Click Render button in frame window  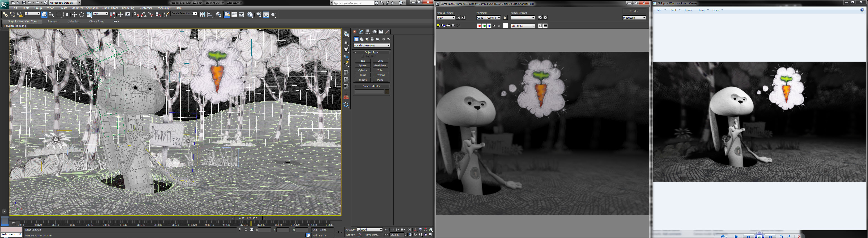(634, 11)
